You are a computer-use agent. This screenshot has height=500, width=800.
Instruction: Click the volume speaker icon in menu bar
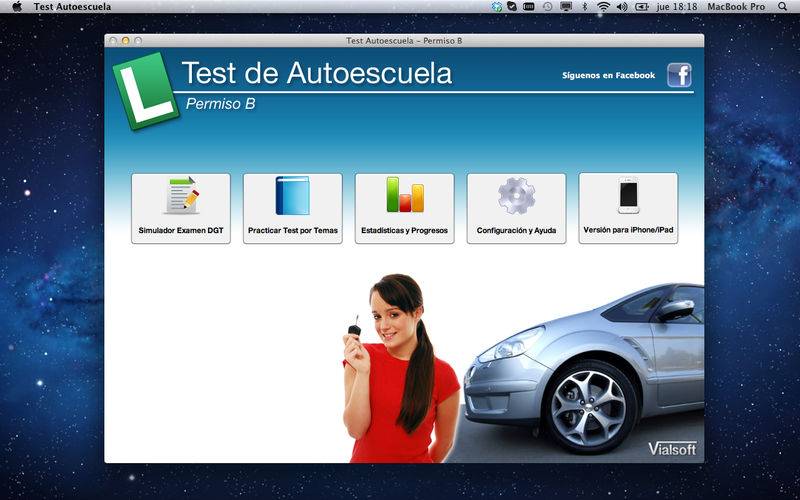(x=621, y=6)
